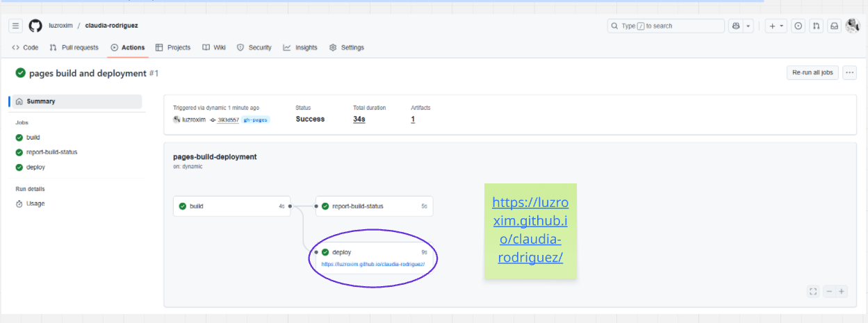Expand the Copilot dropdown arrow

[748, 26]
